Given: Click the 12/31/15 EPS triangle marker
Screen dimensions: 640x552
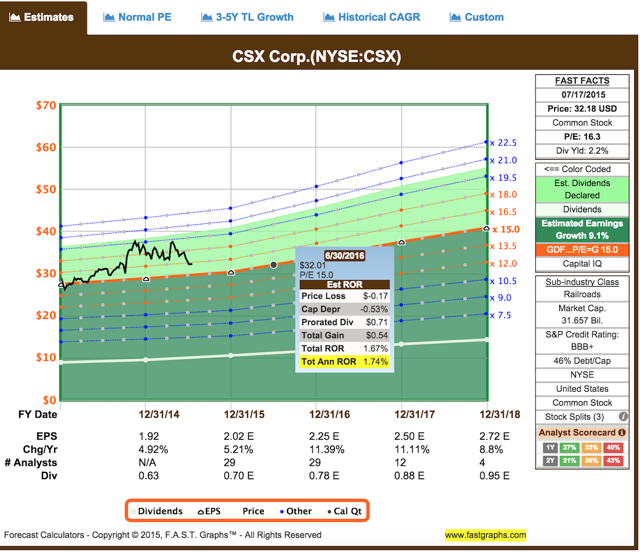Looking at the screenshot, I should 231,272.
